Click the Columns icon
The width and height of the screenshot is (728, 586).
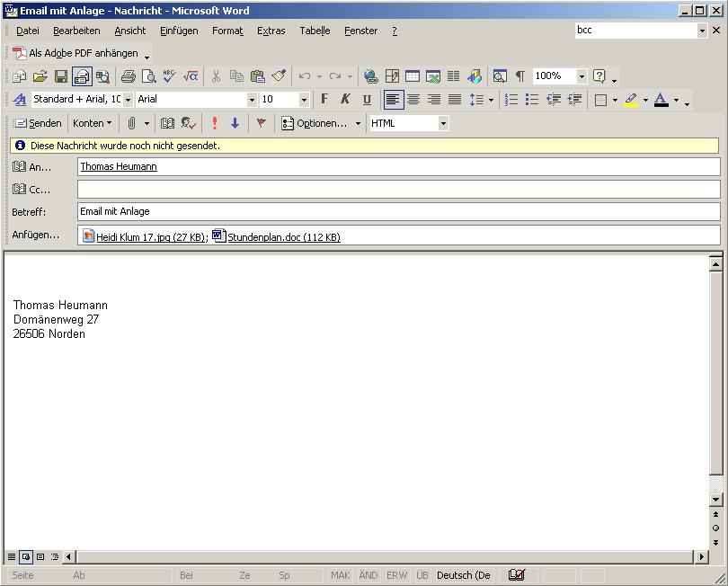click(x=453, y=76)
